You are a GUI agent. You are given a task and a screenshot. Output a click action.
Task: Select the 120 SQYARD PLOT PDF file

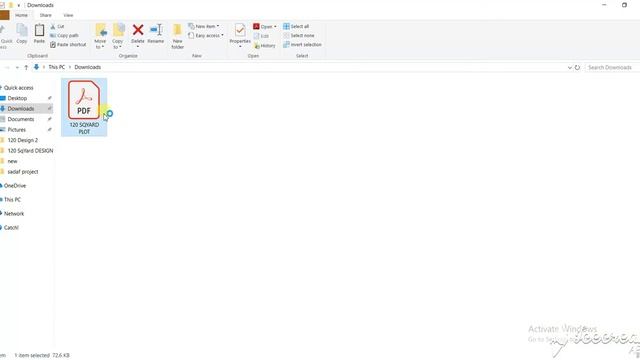point(84,107)
